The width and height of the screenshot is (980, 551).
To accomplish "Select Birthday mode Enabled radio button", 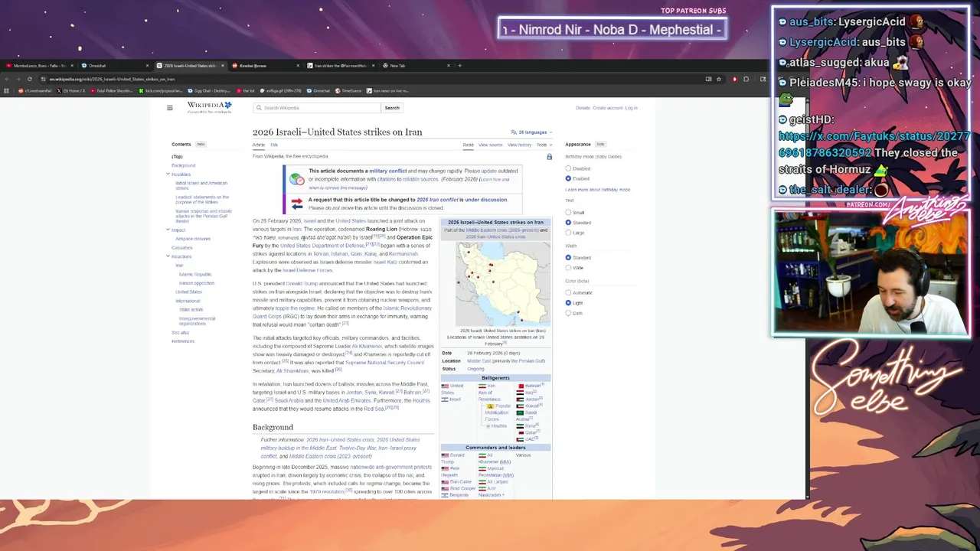I will coord(568,178).
